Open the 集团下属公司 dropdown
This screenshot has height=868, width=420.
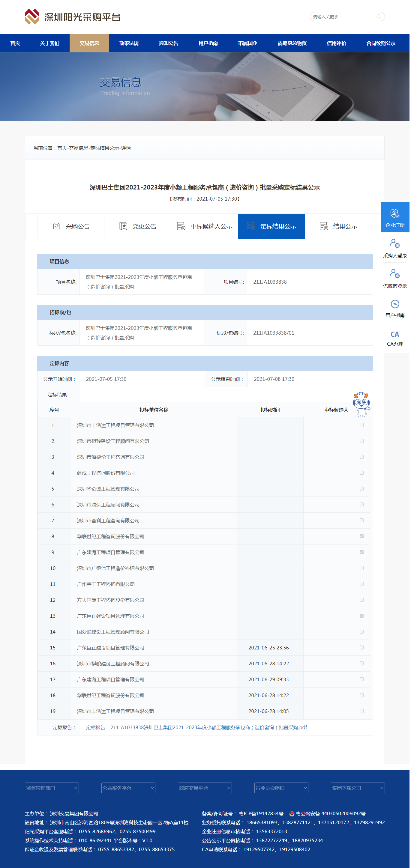[358, 788]
